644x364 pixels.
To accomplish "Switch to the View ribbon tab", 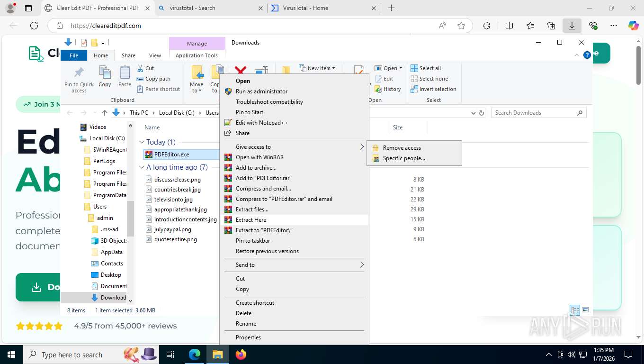I will click(x=155, y=55).
